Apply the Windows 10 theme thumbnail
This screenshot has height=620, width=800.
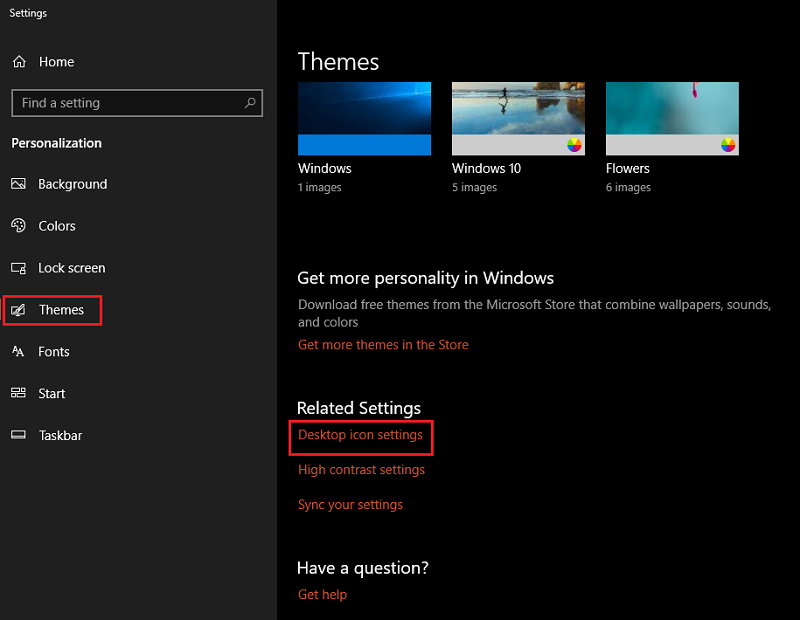pos(518,118)
